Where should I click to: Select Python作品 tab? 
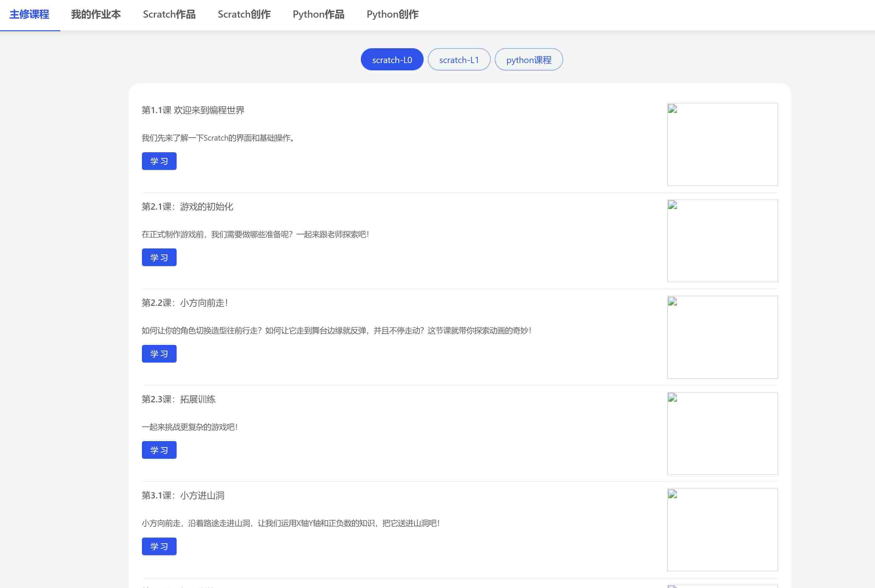pos(318,14)
